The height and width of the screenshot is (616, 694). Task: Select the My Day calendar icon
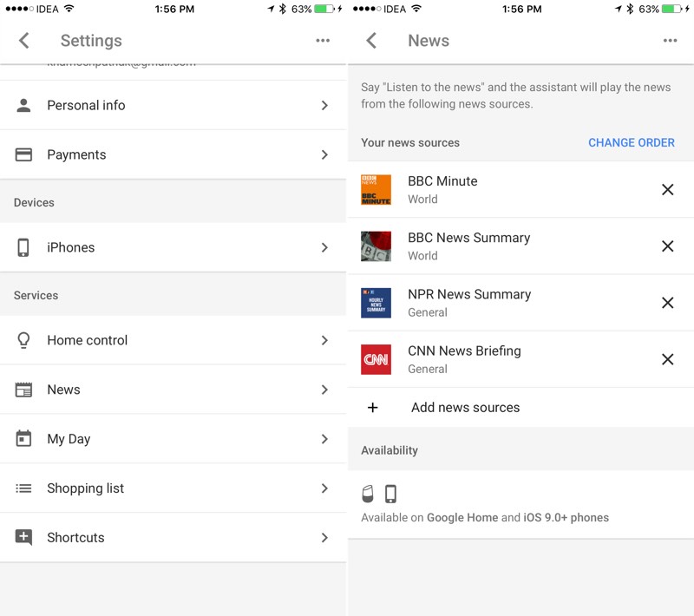(x=24, y=439)
